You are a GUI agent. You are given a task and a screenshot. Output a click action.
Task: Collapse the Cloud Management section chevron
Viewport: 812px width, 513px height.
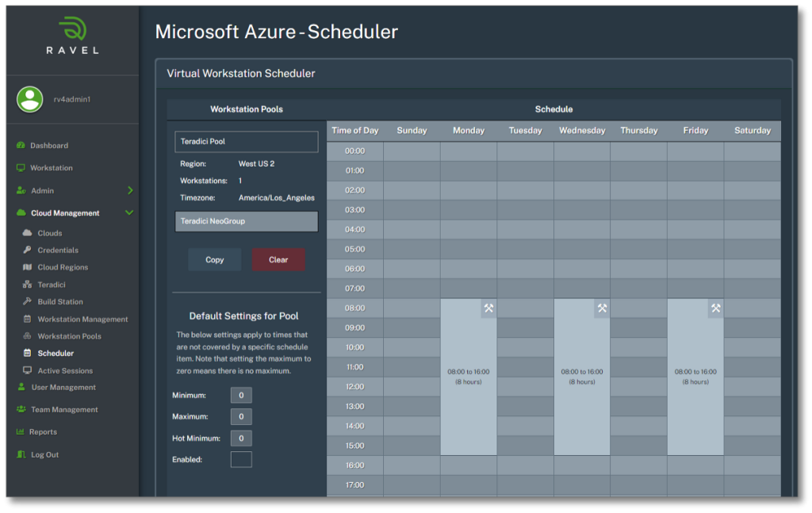point(129,212)
